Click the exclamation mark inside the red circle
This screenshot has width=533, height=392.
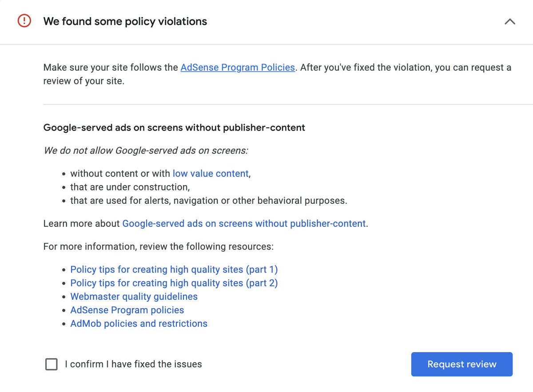(24, 21)
